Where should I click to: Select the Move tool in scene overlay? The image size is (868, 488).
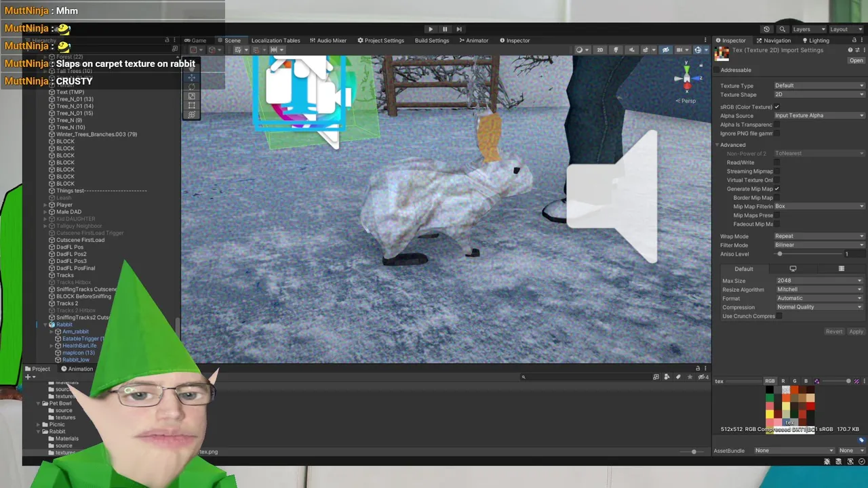click(x=192, y=77)
